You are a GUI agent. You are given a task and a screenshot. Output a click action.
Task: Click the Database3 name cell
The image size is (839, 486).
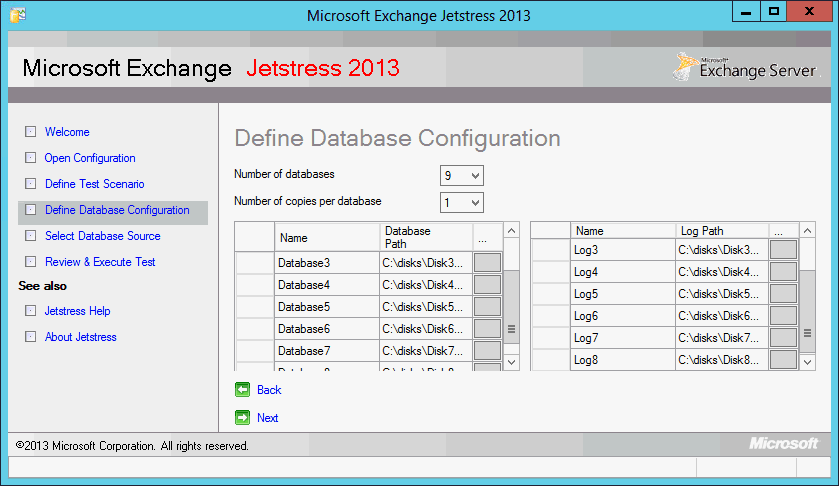(x=327, y=263)
